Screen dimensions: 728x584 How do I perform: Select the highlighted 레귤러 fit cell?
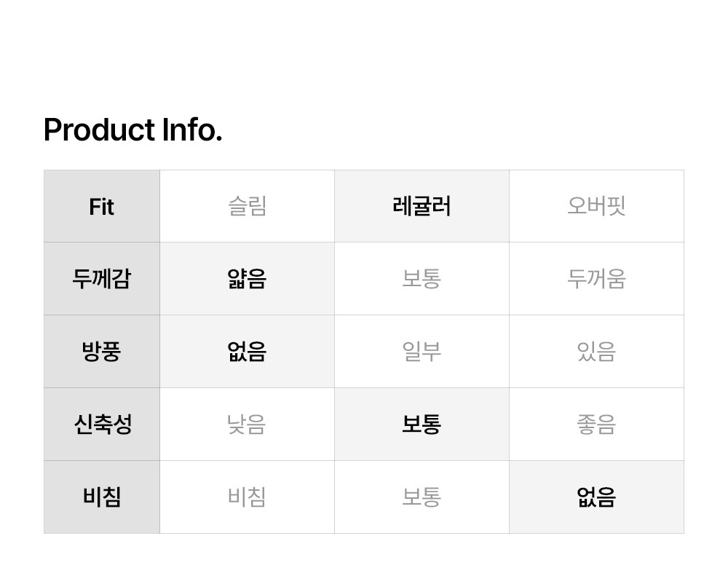click(422, 207)
